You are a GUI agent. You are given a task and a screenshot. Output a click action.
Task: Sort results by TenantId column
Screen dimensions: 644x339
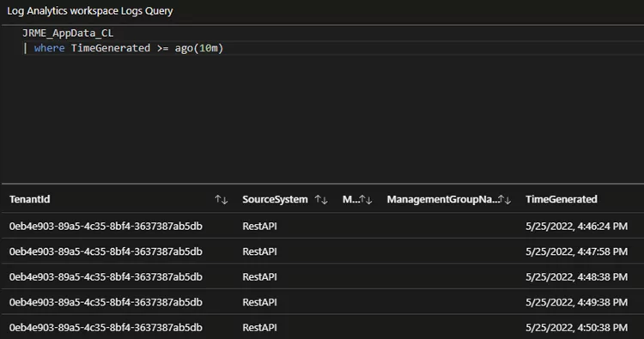coord(221,200)
